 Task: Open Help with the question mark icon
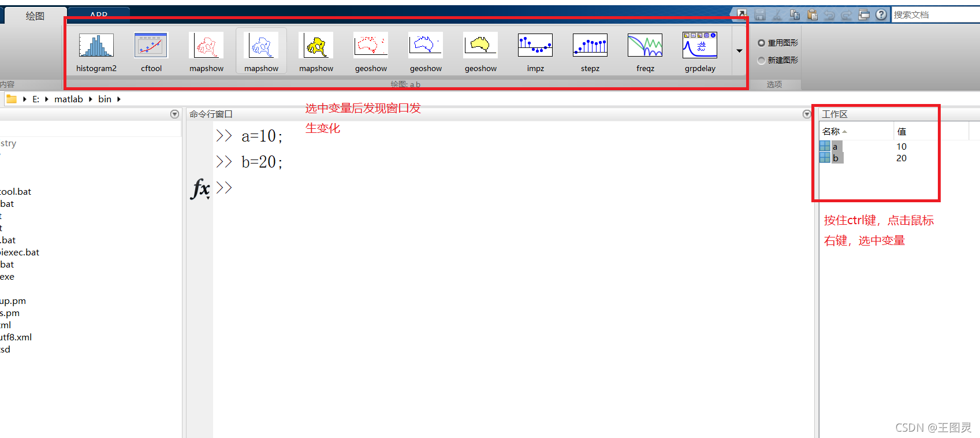tap(881, 14)
